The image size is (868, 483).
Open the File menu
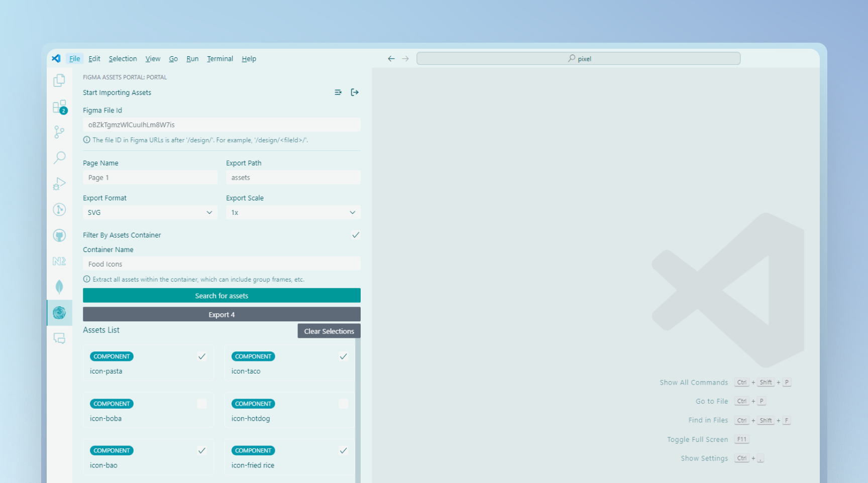pos(74,59)
